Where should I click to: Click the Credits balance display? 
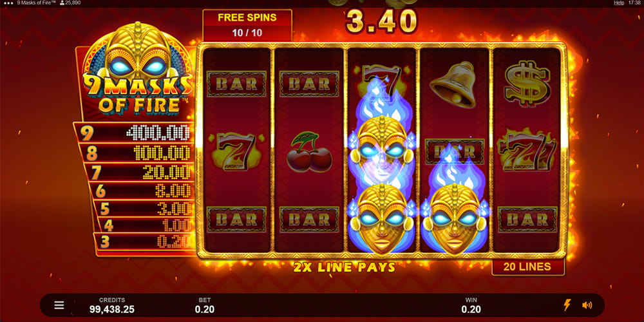click(x=111, y=305)
